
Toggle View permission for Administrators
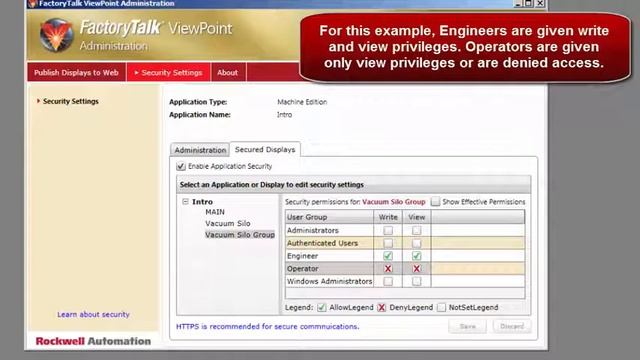click(416, 231)
